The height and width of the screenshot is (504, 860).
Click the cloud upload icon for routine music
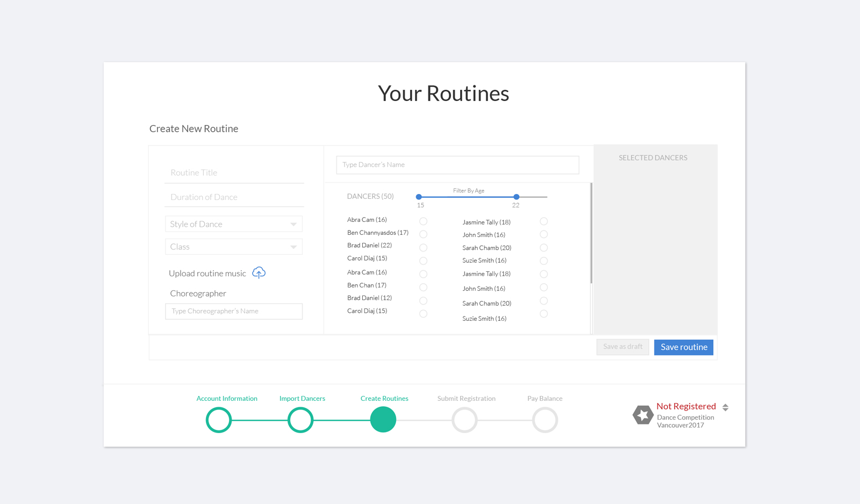click(259, 272)
